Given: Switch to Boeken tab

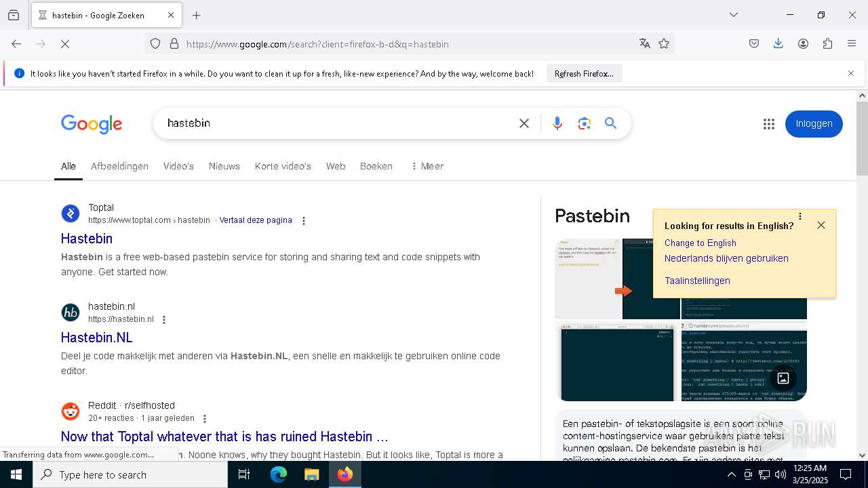Looking at the screenshot, I should [x=376, y=166].
